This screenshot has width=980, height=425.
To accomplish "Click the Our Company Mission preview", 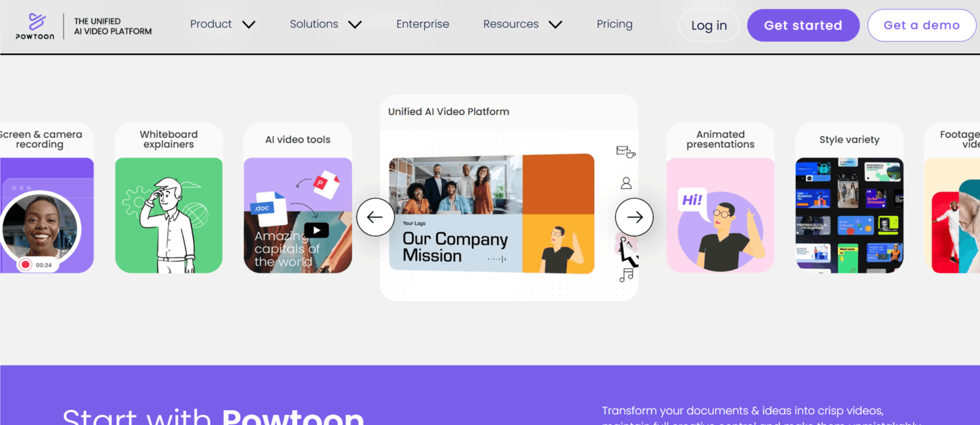I will pos(491,214).
